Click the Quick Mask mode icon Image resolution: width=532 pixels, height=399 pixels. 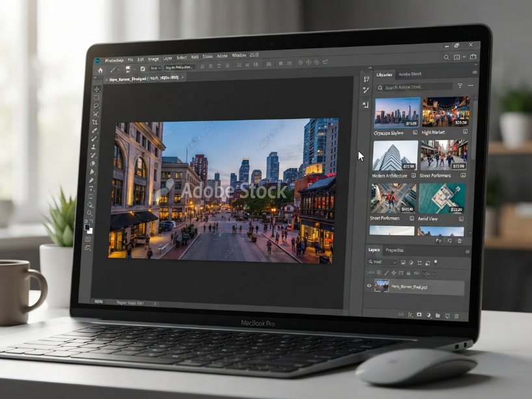(88, 240)
